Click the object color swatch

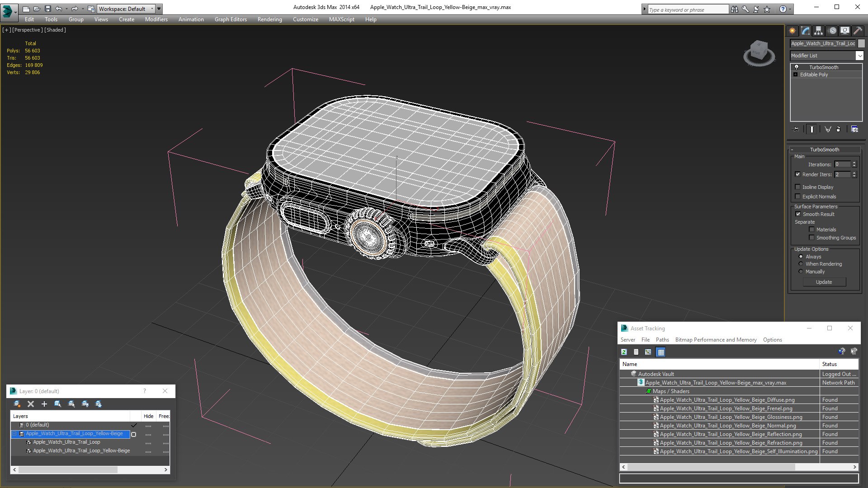pos(861,43)
